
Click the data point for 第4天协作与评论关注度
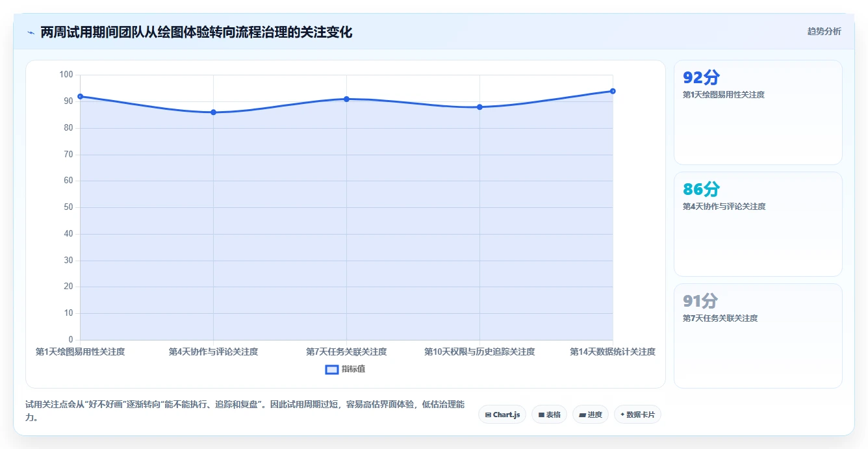pos(213,112)
